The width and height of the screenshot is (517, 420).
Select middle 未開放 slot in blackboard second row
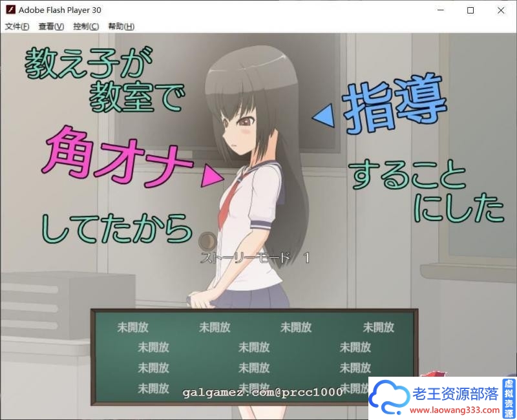pyautogui.click(x=254, y=347)
